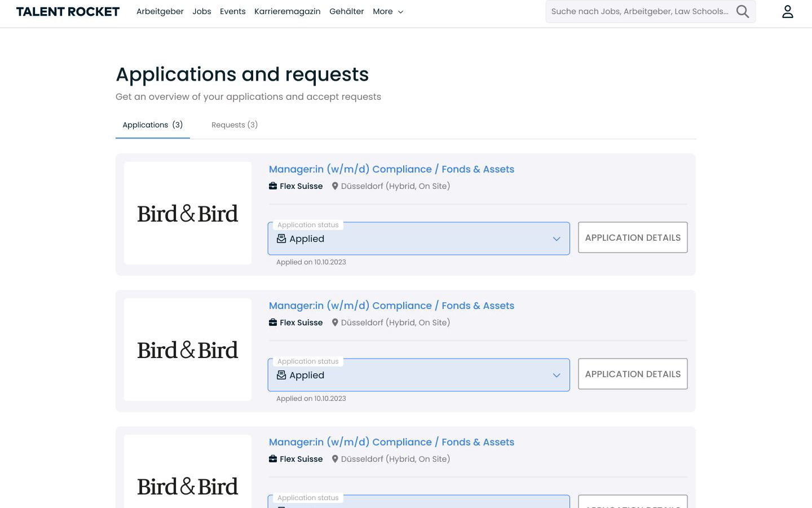This screenshot has height=508, width=812.
Task: Open the Arbeitgeber navigation item
Action: point(160,11)
